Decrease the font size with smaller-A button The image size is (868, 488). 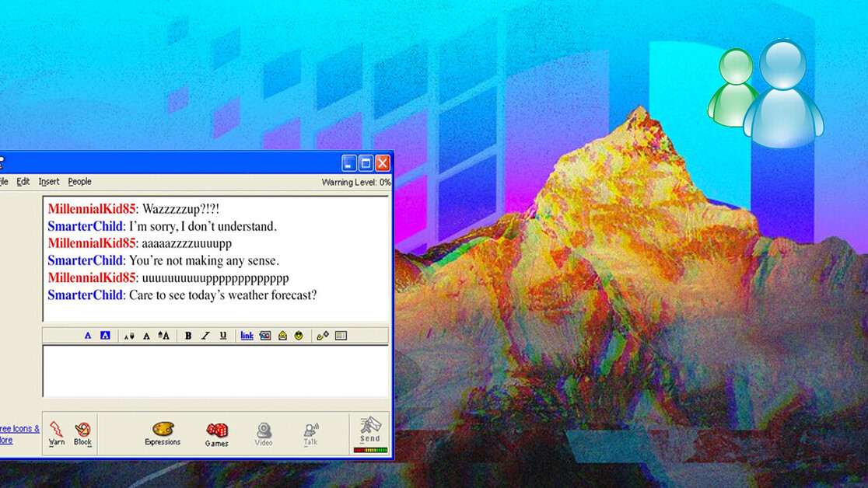click(129, 336)
